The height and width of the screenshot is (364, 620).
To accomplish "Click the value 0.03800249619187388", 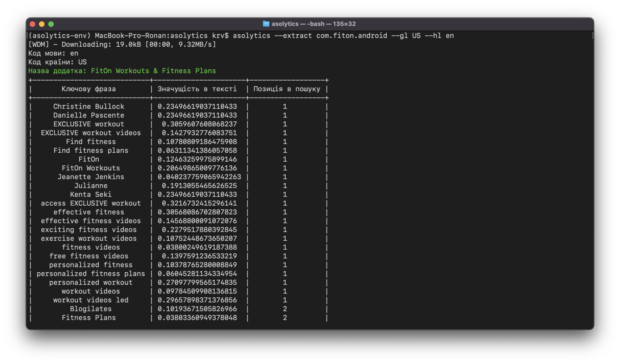I will 197,247.
